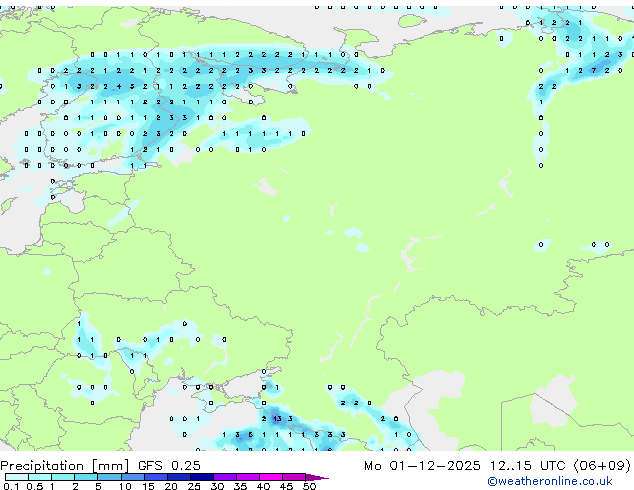The width and height of the screenshot is (634, 490).
Task: Click the '(06+09)' forecast run text
Action: [x=602, y=466]
